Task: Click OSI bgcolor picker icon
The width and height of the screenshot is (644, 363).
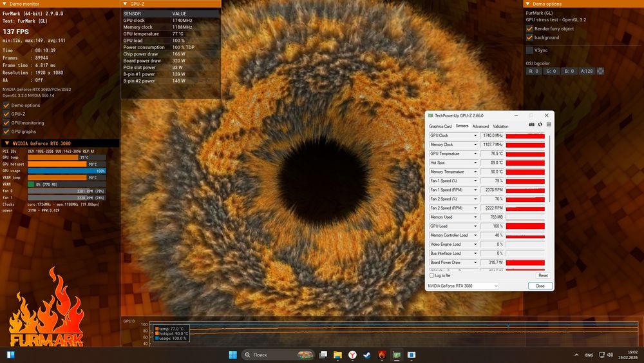Action: click(x=600, y=71)
